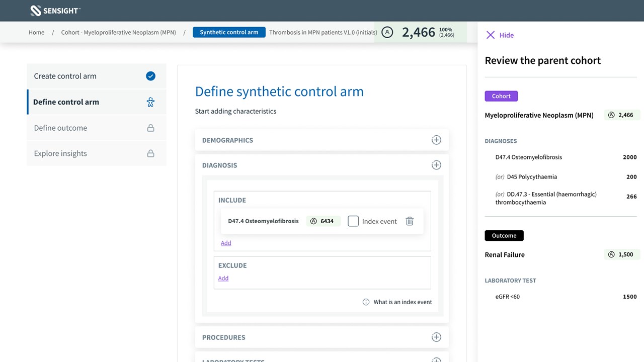This screenshot has width=644, height=362.
Task: Open Create control arm step
Action: (96, 76)
